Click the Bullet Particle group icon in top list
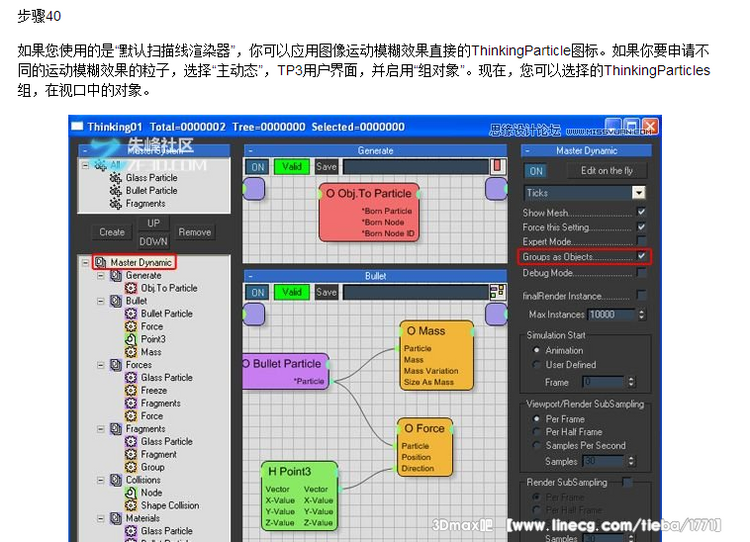 [116, 191]
